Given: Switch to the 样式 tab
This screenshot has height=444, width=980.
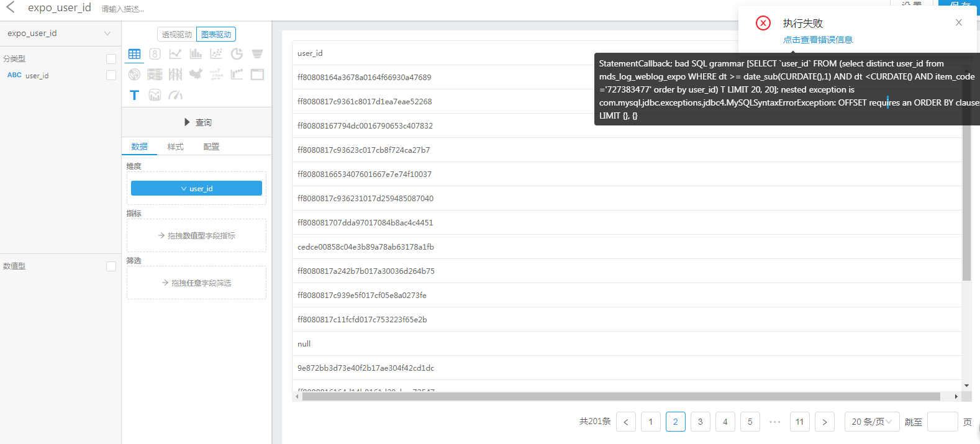Looking at the screenshot, I should pyautogui.click(x=175, y=147).
